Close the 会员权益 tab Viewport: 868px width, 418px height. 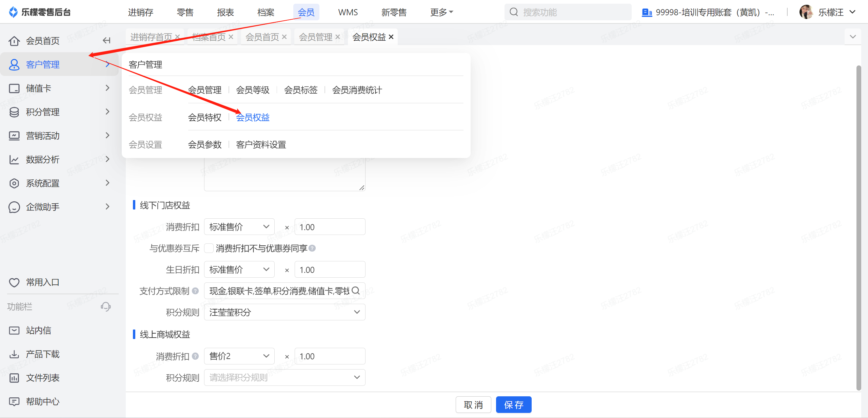pyautogui.click(x=391, y=37)
